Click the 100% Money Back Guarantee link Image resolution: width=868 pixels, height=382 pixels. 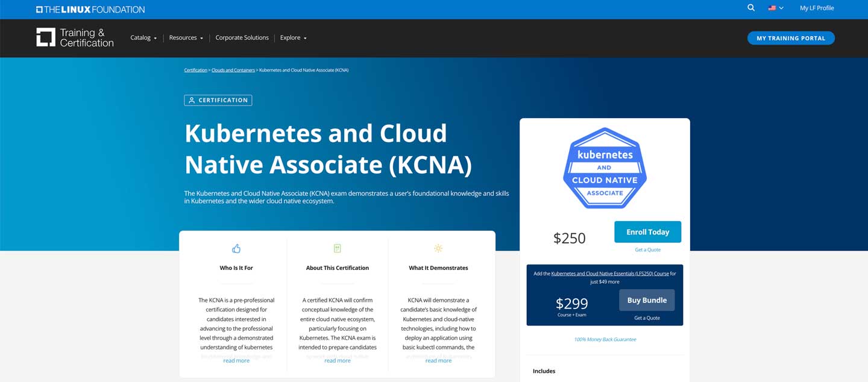[605, 339]
